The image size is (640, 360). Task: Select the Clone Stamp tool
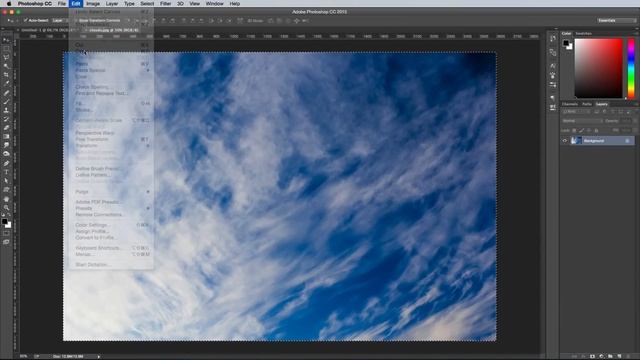(x=6, y=110)
